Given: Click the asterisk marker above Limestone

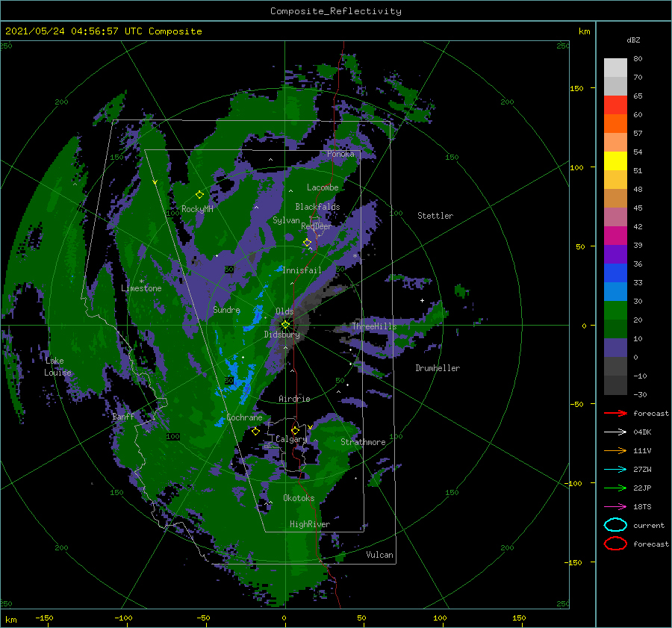Looking at the screenshot, I should (141, 282).
